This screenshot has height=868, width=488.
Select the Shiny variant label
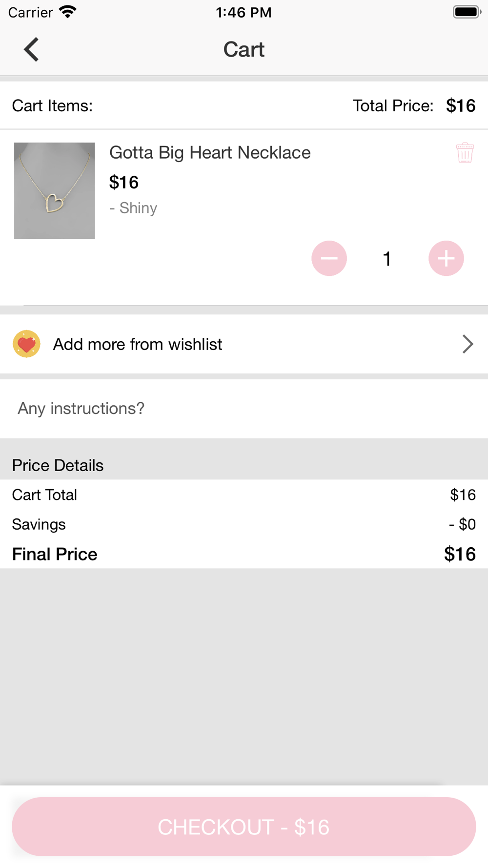click(x=133, y=208)
